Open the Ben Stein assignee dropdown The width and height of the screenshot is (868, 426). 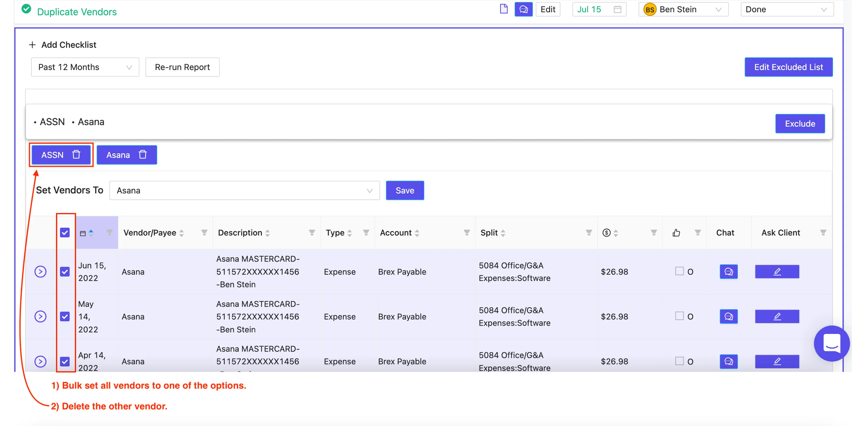pos(683,9)
